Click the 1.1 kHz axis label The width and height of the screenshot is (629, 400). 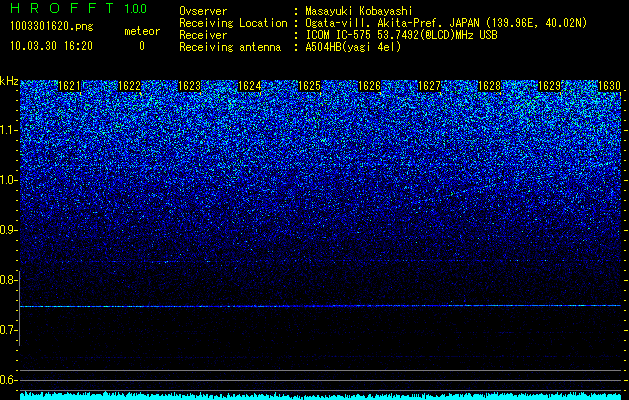(x=8, y=130)
